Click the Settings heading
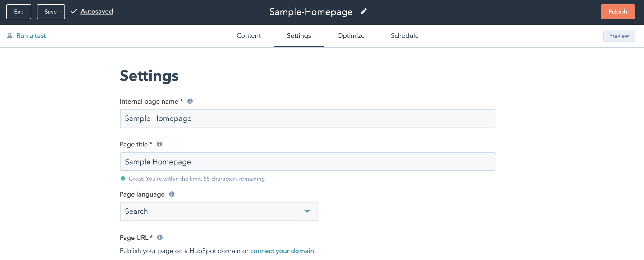 coord(149,76)
